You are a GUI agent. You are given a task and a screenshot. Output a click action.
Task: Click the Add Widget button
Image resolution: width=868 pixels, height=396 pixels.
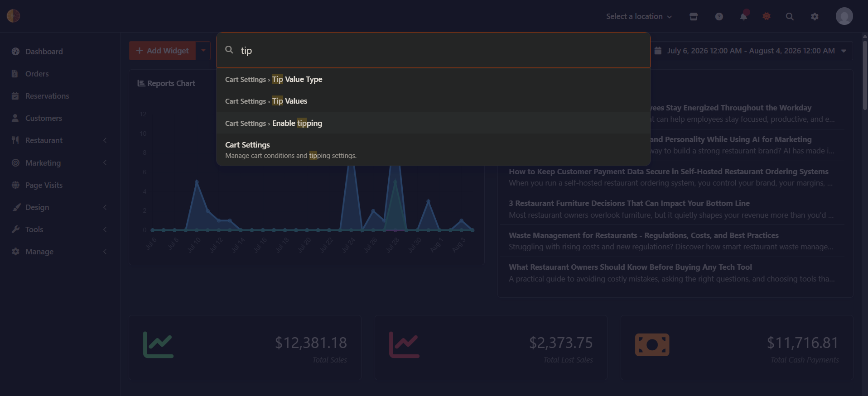click(163, 51)
